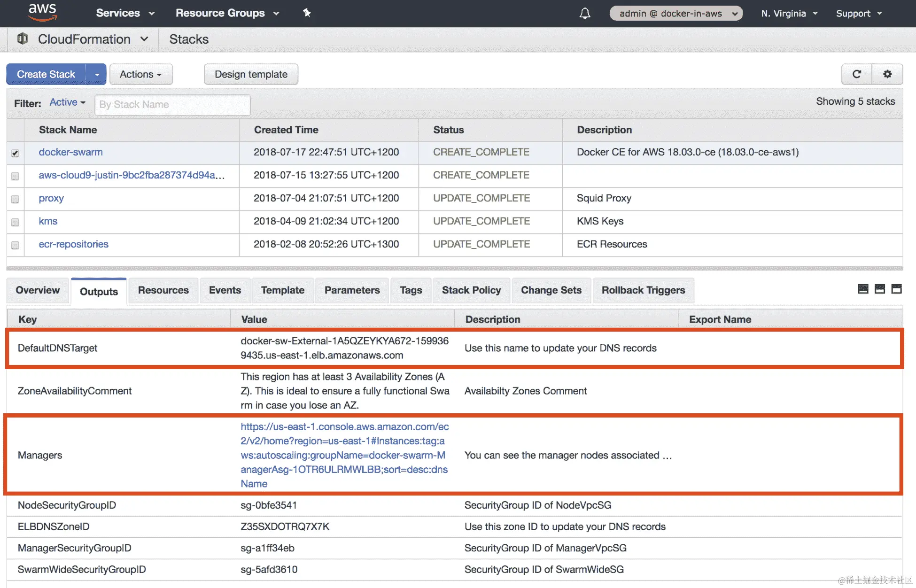Viewport: 916px width, 588px height.
Task: Switch to the Resources tab
Action: pyautogui.click(x=163, y=290)
